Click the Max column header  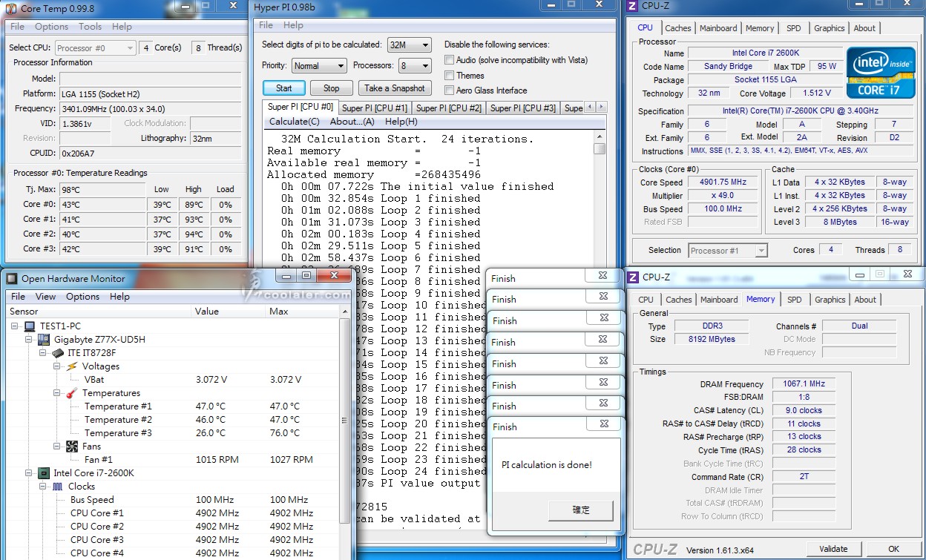tap(303, 312)
